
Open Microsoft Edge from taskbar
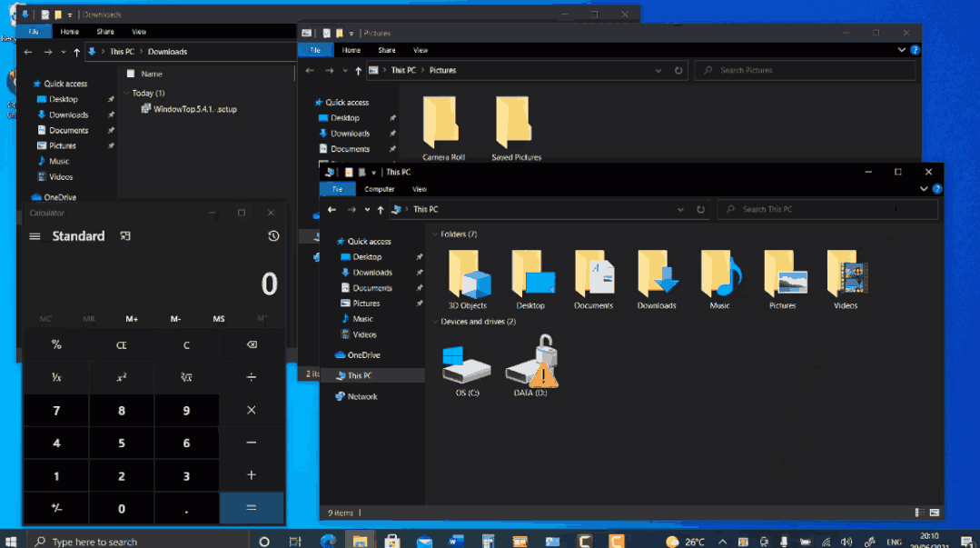pos(328,541)
